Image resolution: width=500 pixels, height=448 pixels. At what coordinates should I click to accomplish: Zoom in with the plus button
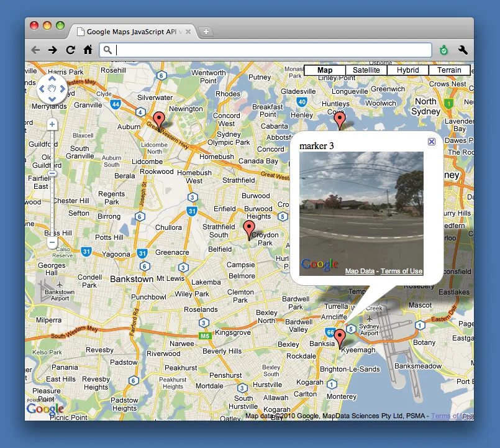(52, 124)
